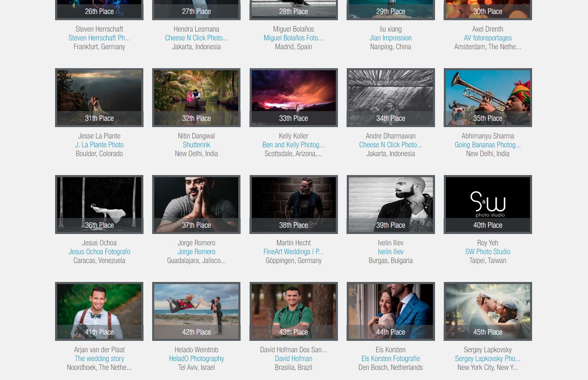
Task: Click the S&W photo studio logo thumbnail
Action: pyautogui.click(x=488, y=200)
